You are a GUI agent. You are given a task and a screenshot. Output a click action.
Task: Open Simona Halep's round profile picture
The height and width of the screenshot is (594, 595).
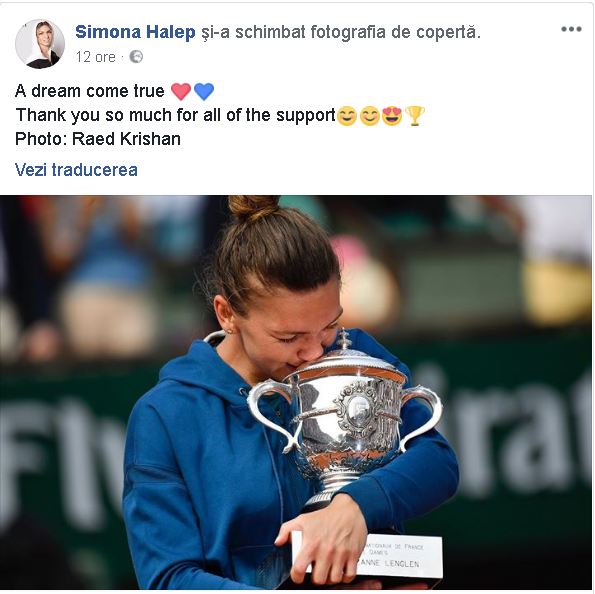click(40, 44)
